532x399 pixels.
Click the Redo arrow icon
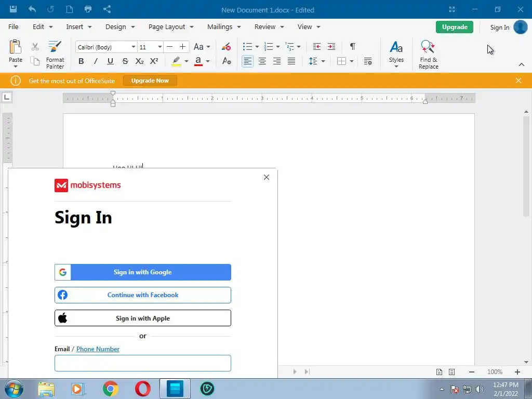50,9
